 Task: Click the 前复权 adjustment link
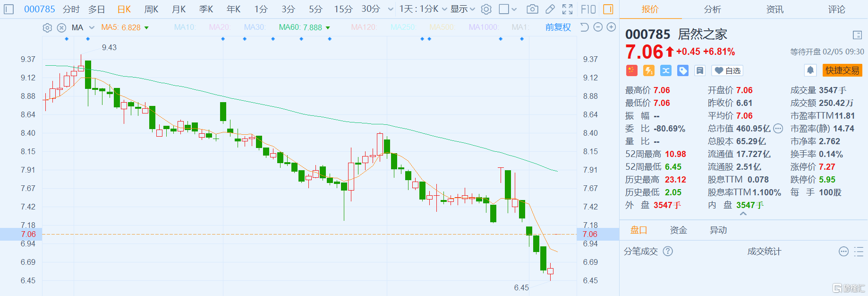click(x=558, y=27)
